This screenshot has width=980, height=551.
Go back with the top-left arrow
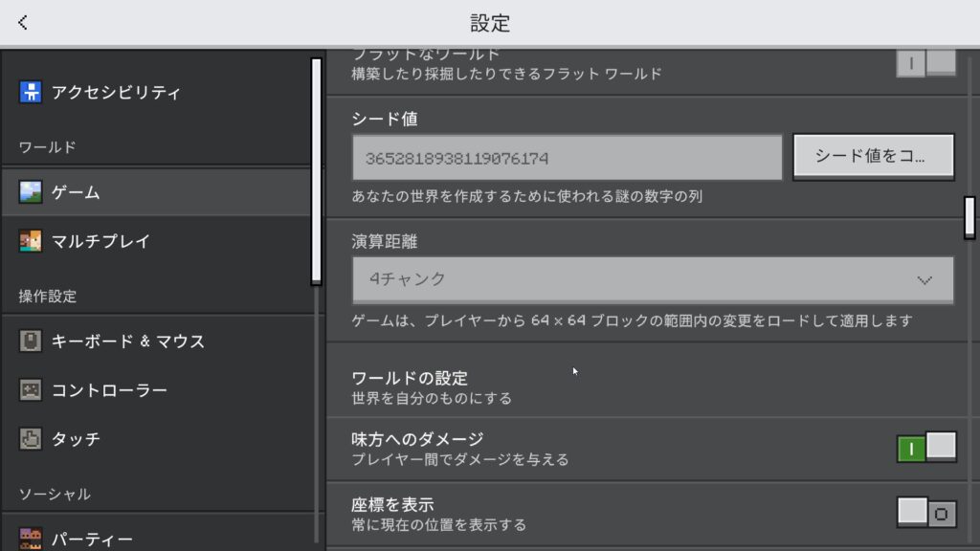[x=23, y=23]
